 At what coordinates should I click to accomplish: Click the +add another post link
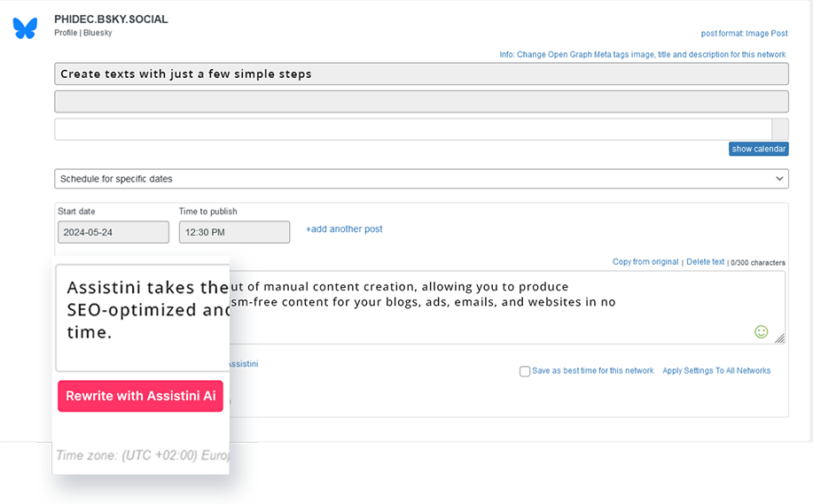point(344,229)
